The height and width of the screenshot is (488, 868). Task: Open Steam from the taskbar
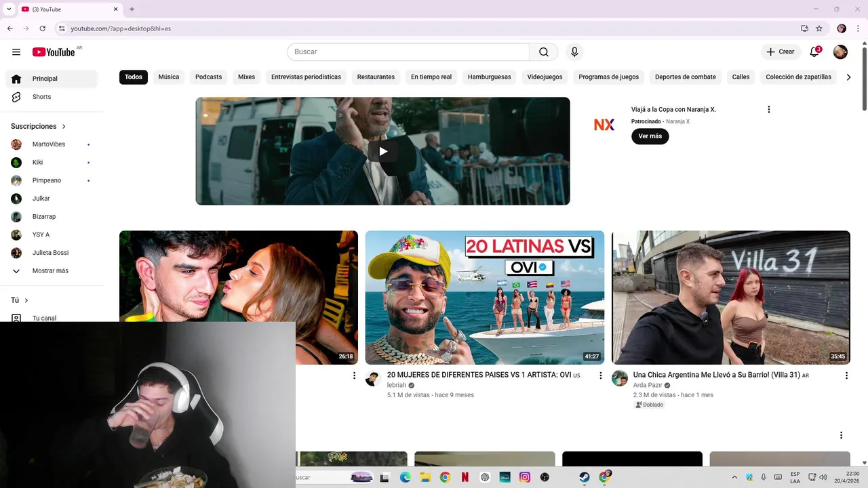tap(584, 477)
